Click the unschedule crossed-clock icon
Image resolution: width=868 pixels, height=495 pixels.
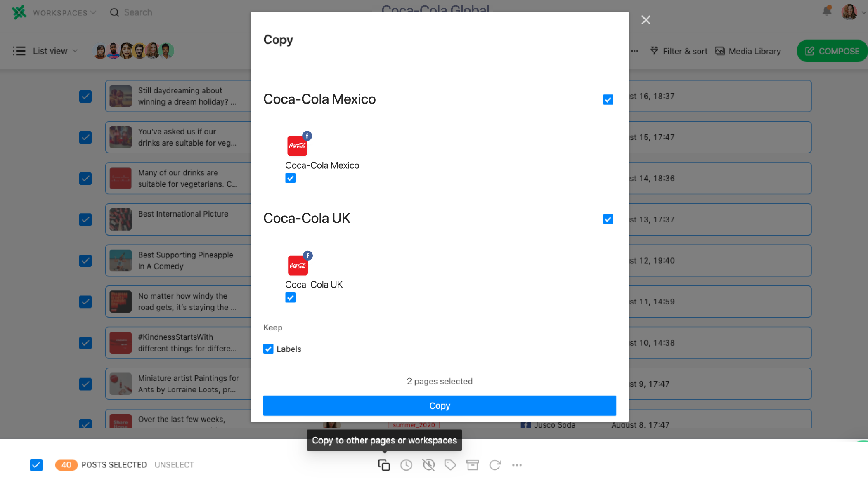(429, 465)
